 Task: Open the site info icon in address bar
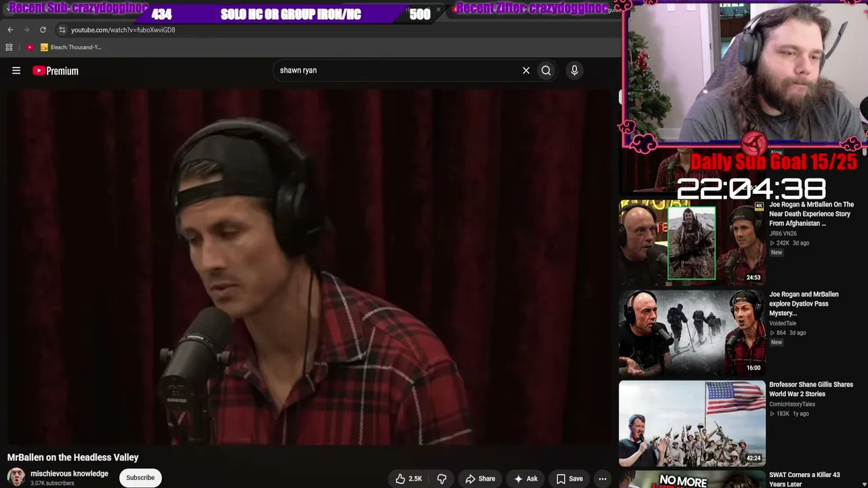click(x=62, y=30)
